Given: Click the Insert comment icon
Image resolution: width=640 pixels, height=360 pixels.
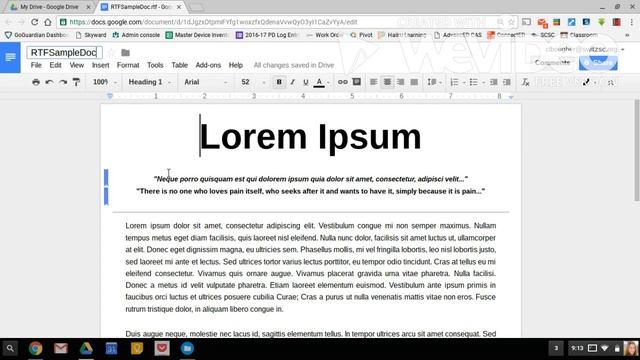Looking at the screenshot, I should click(356, 82).
